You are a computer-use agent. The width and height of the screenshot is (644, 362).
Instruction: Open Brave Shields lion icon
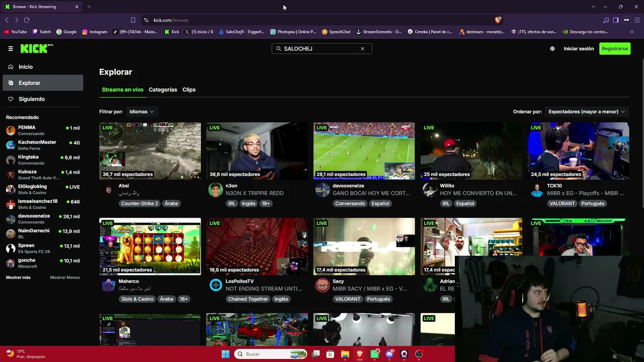click(498, 20)
